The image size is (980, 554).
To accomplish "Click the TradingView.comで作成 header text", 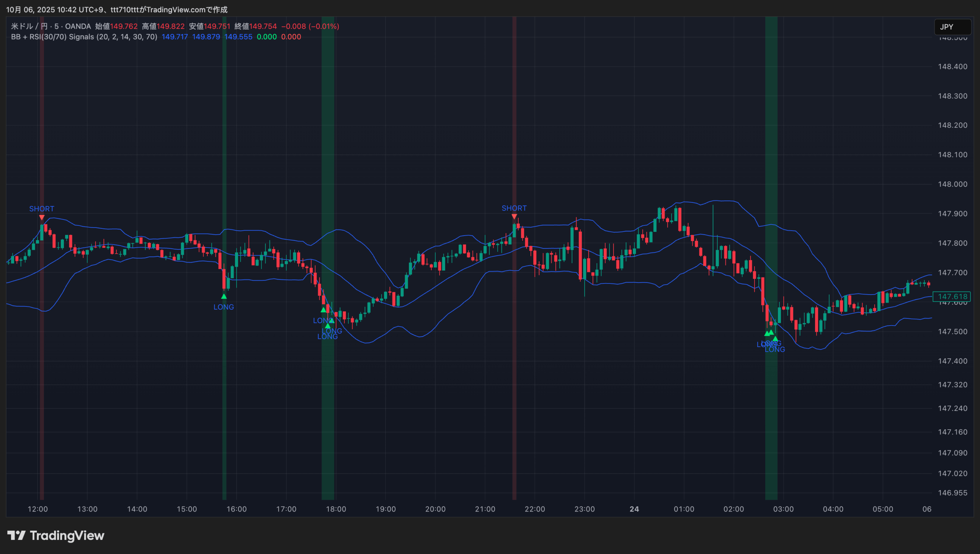I will 187,10.
